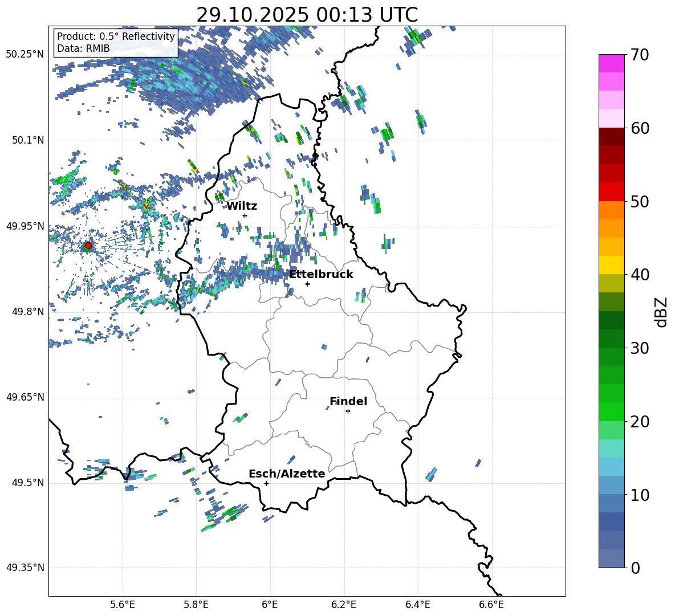
Task: Click the yellow colorbar swatch just above 40 dBZ
Action: (612, 265)
